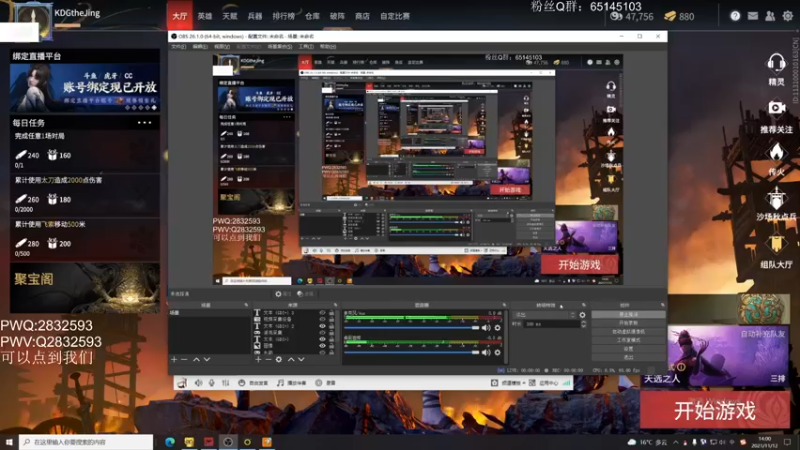The height and width of the screenshot is (450, 800).
Task: Toggle eye visibility of 图像 source
Action: point(322,345)
